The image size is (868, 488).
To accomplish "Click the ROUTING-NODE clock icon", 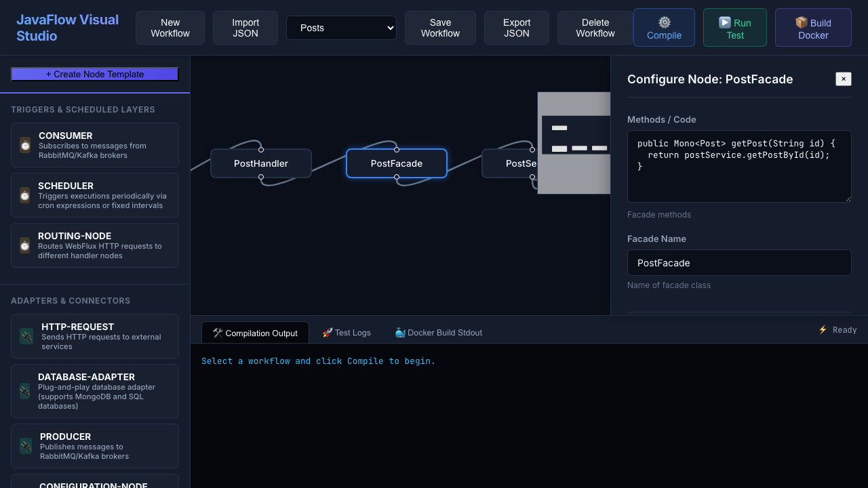I will coord(24,245).
